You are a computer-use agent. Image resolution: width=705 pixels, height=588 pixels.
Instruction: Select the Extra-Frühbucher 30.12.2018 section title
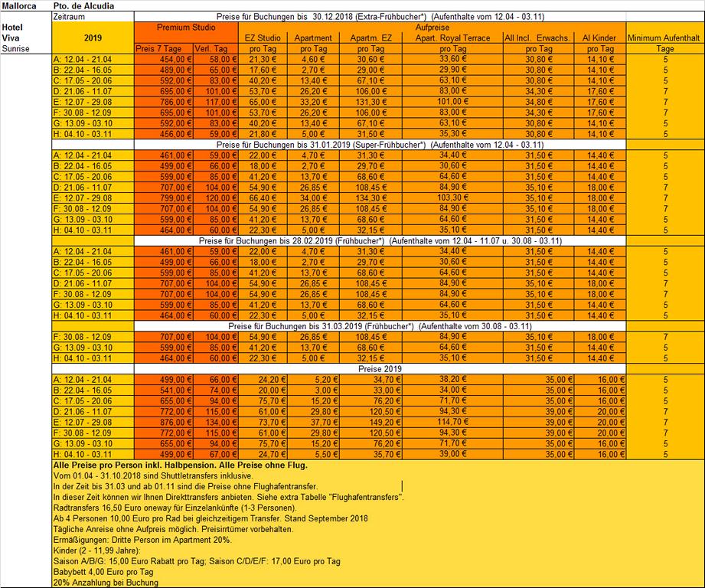pos(380,17)
